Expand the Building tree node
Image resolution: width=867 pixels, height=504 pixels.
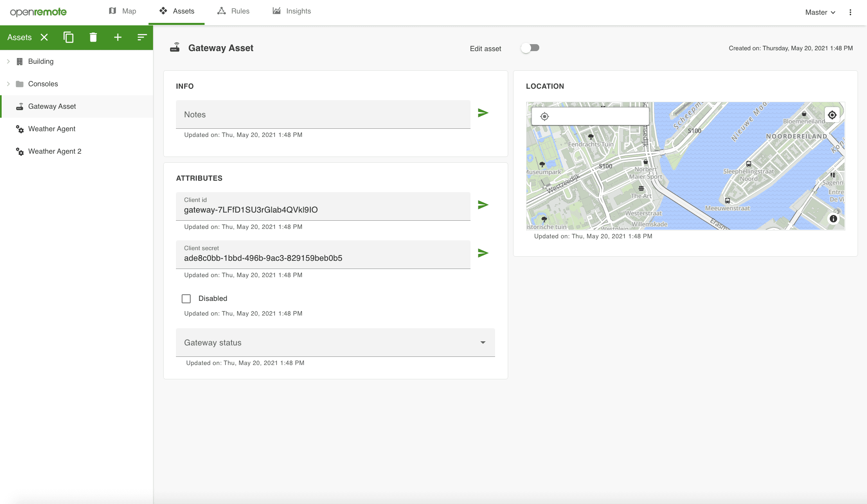[8, 61]
